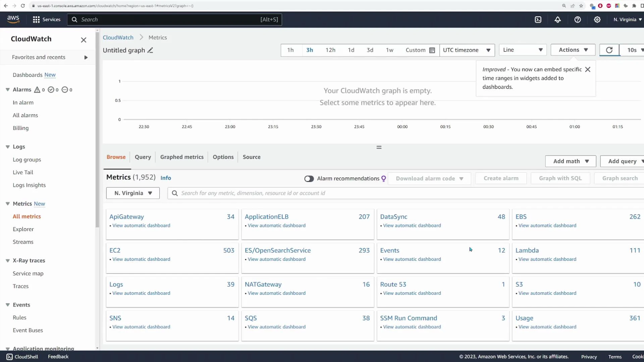The width and height of the screenshot is (644, 362).
Task: Open the Services grid icon
Action: pos(36,19)
